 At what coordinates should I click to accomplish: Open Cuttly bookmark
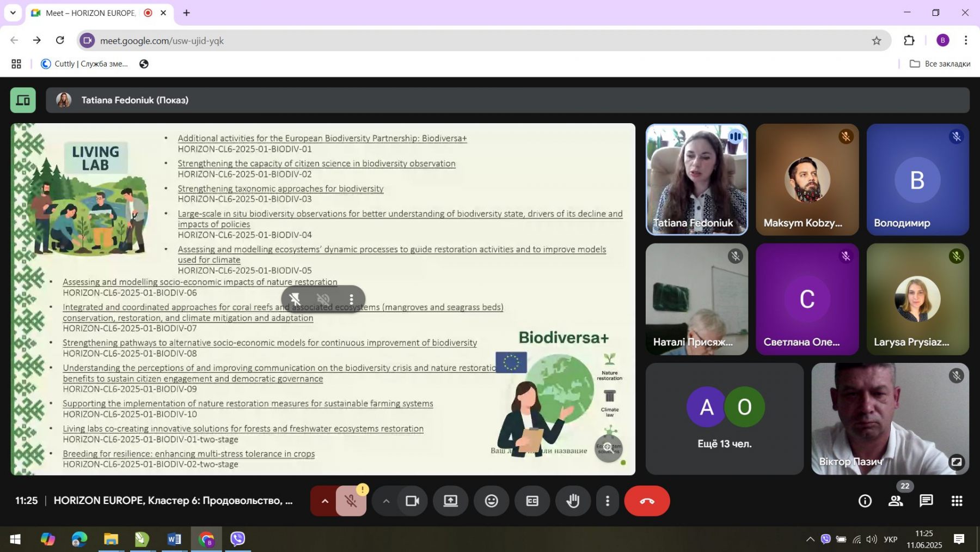pos(85,64)
